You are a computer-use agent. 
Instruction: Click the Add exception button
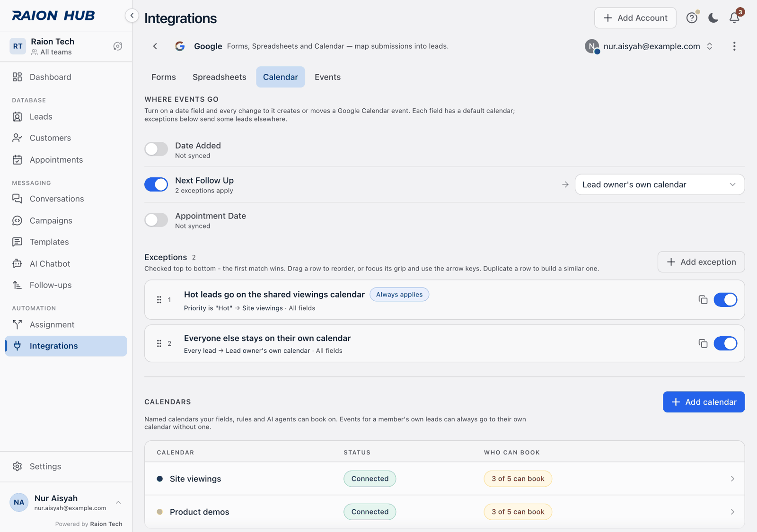(701, 262)
